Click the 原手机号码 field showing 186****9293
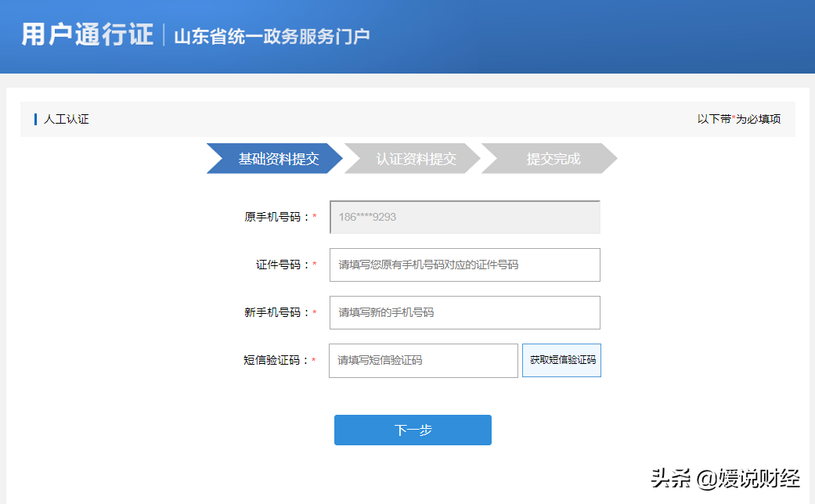The image size is (815, 504). 465,218
